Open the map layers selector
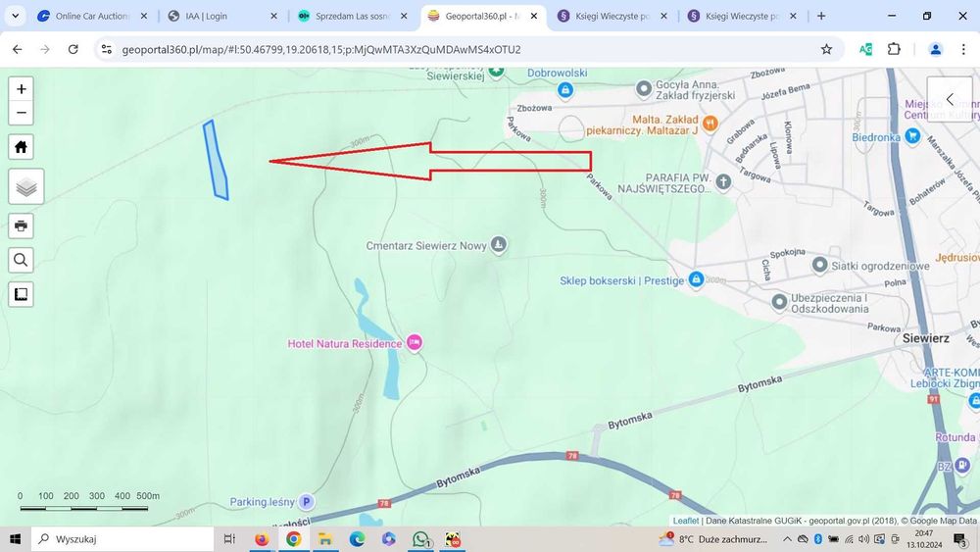The height and width of the screenshot is (552, 980). [26, 186]
